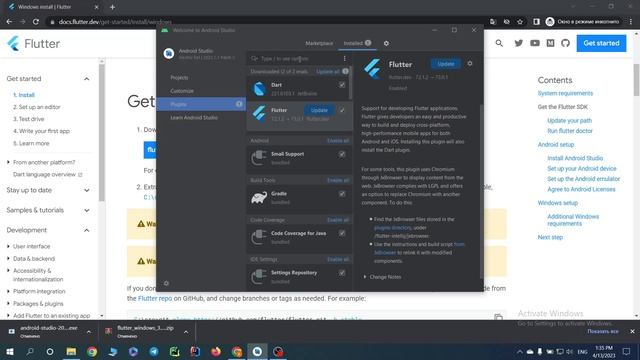This screenshot has height=360, width=640.
Task: Open Projects in Android Studio sidebar
Action: 179,78
